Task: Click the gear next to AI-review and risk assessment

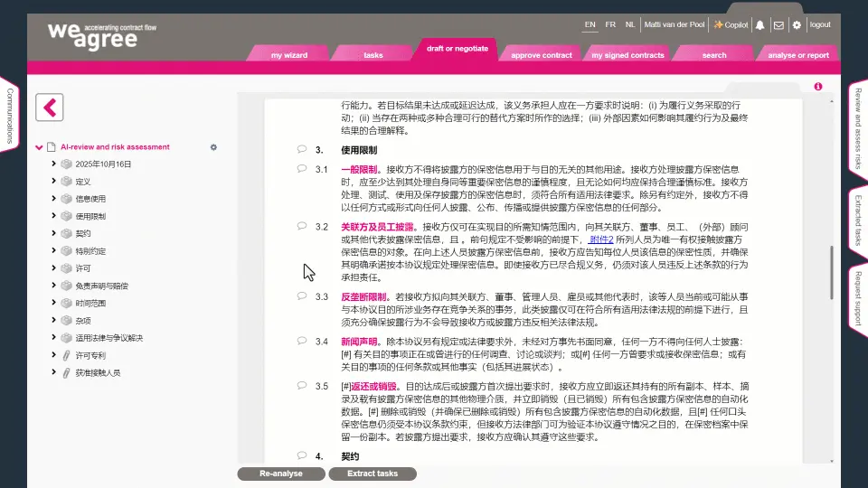Action: 213,147
